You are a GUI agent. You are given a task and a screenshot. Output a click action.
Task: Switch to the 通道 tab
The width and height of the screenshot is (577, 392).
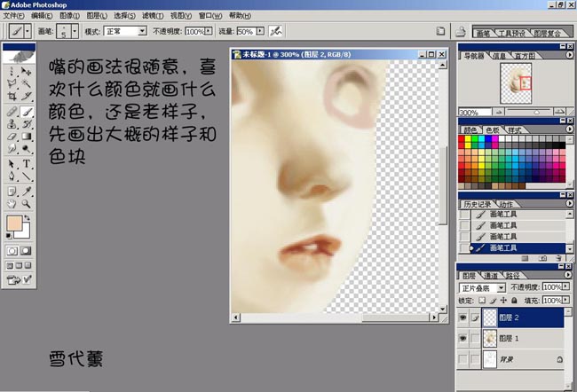tap(491, 276)
